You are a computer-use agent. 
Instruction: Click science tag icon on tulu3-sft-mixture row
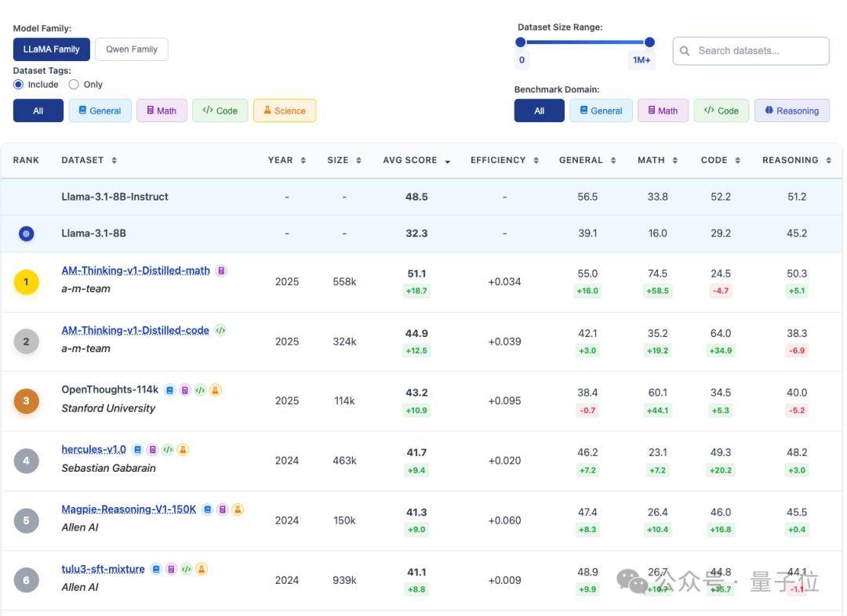pyautogui.click(x=202, y=568)
